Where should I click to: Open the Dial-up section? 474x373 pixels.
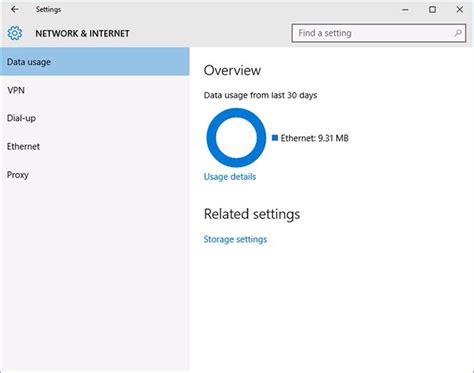coord(95,118)
